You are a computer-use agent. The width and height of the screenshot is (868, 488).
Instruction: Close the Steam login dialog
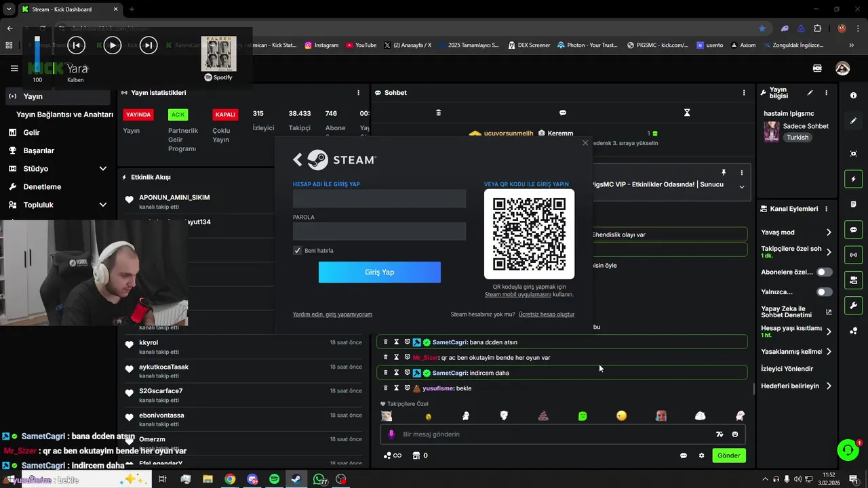click(585, 143)
